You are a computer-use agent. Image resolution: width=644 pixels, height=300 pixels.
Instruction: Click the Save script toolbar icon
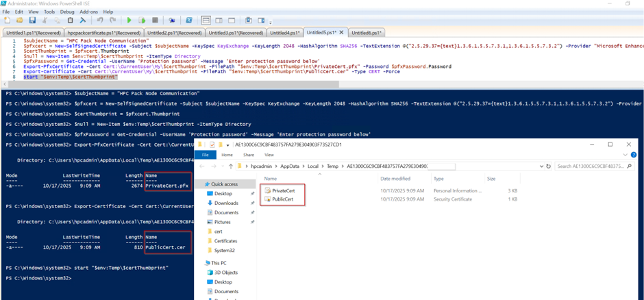click(32, 21)
